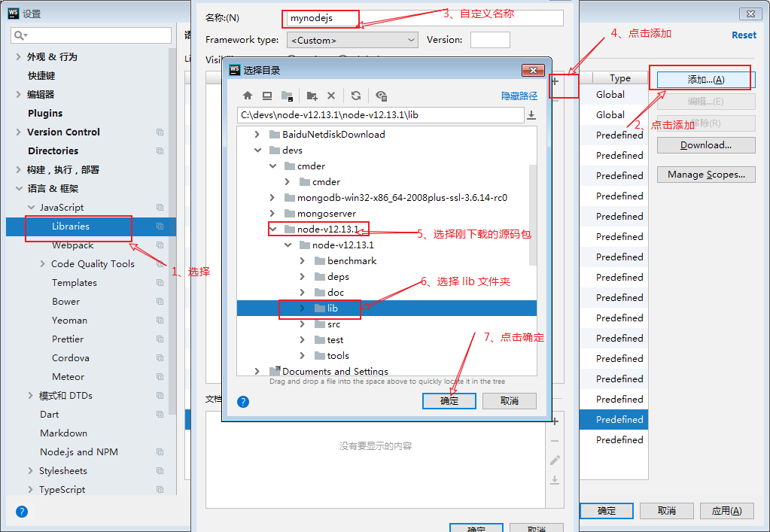
Task: Click help icon in Settings window
Action: click(x=22, y=512)
